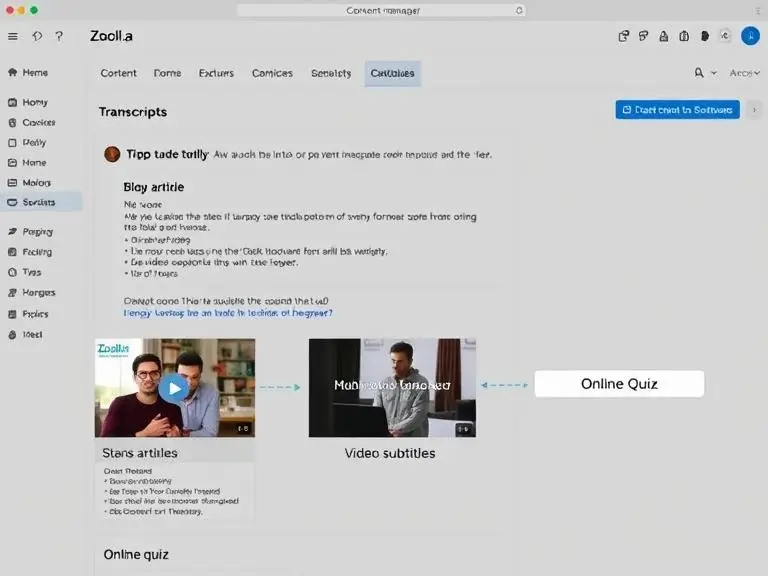Click the orange author avatar
Viewport: 768px width, 576px height.
click(112, 154)
